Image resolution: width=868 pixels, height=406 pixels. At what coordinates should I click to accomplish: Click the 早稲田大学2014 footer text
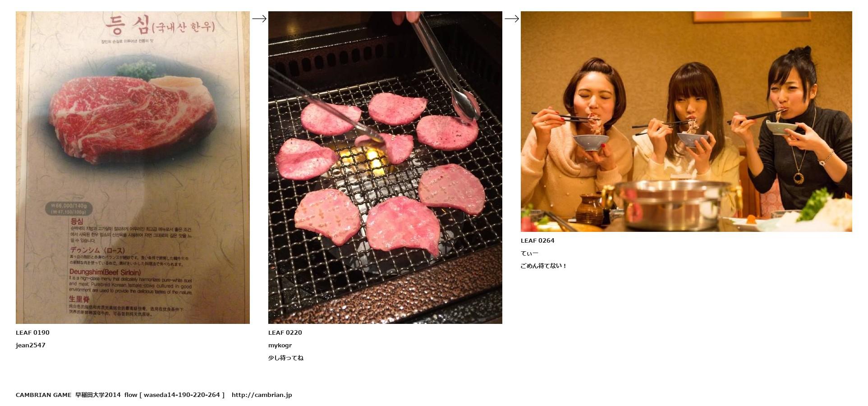tap(98, 395)
